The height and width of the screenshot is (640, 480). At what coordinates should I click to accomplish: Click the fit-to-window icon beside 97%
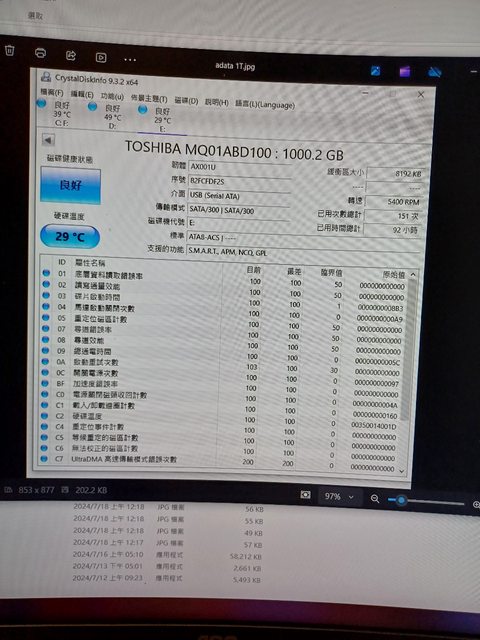(305, 495)
